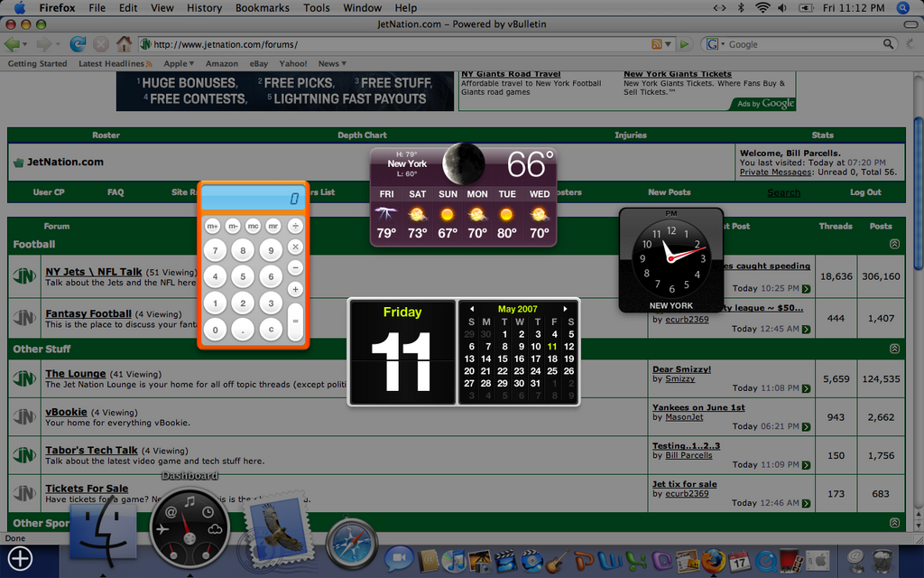This screenshot has width=924, height=578.
Task: Open iChat from the Dock
Action: 399,558
